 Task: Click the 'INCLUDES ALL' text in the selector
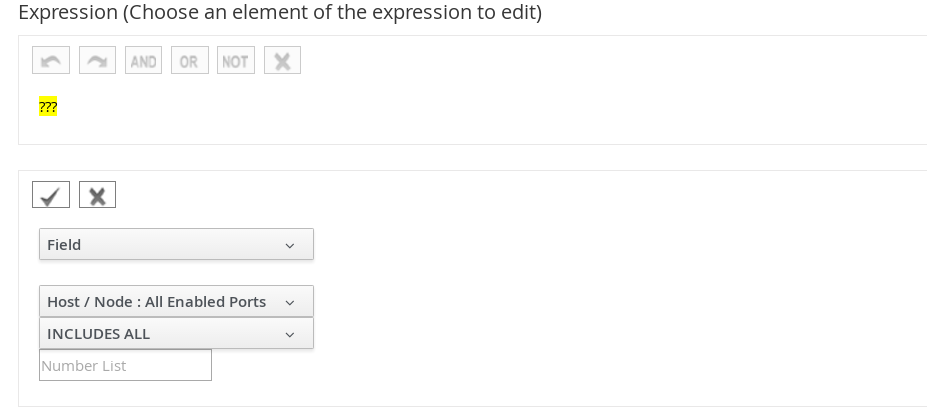[98, 334]
